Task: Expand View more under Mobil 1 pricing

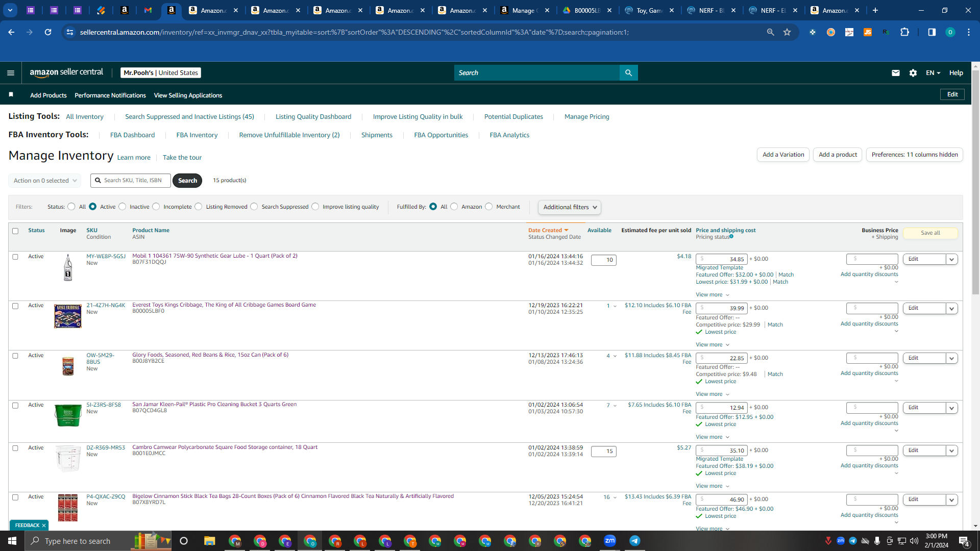Action: point(713,294)
